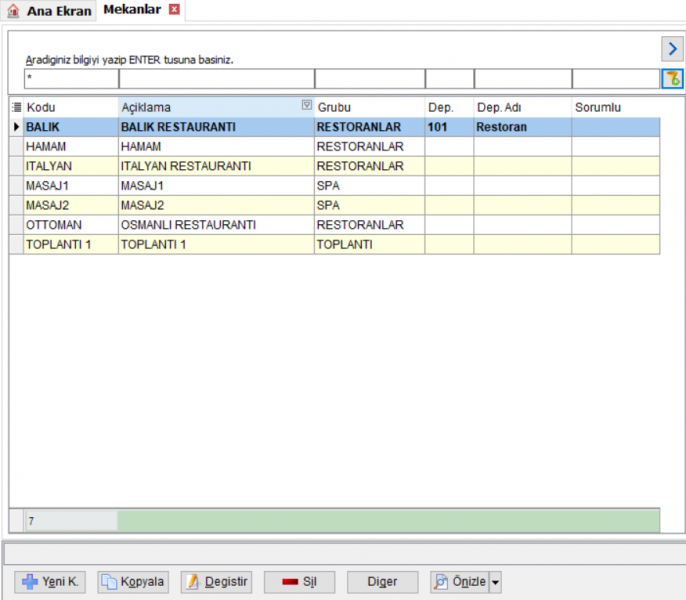Viewport: 686px width, 600px height.
Task: Open the Açiklama column filter dropdown
Action: tap(307, 105)
